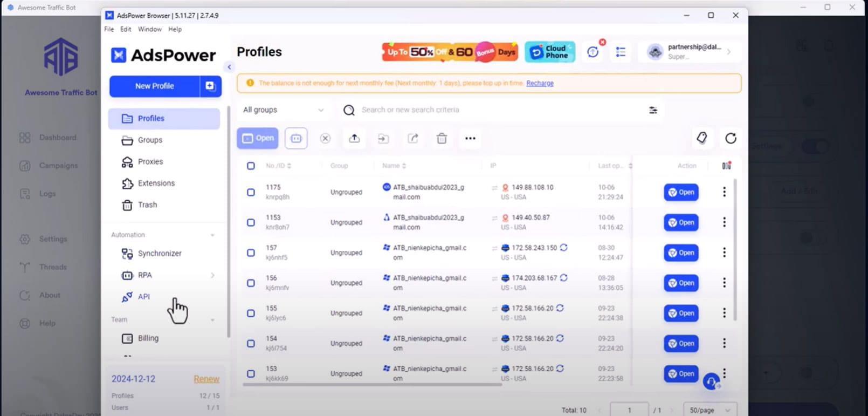Collapse the Automation section

(x=212, y=235)
